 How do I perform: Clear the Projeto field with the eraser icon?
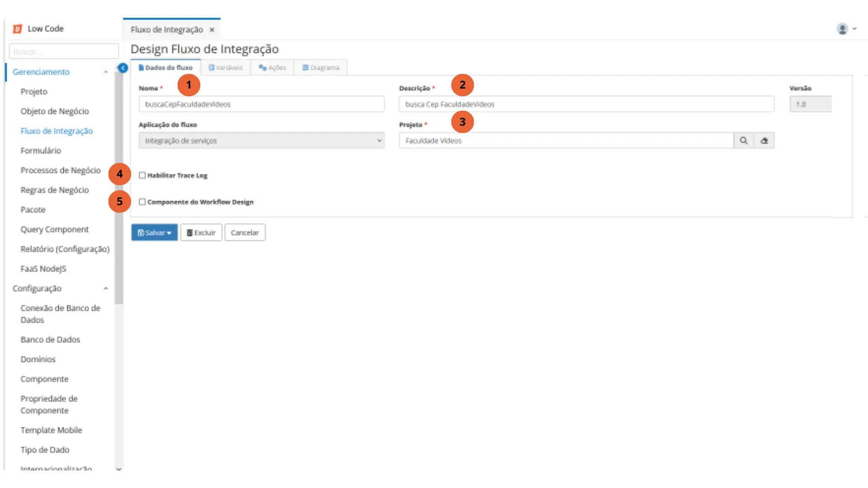(x=764, y=141)
